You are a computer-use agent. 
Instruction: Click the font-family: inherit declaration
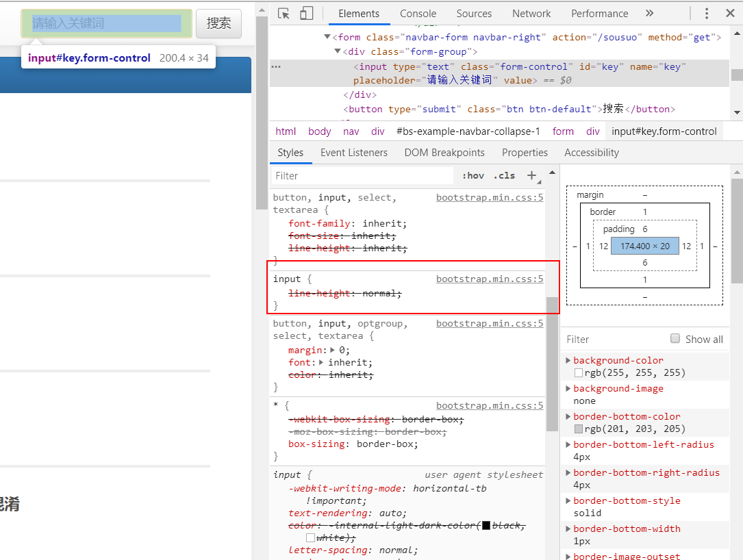click(x=347, y=224)
